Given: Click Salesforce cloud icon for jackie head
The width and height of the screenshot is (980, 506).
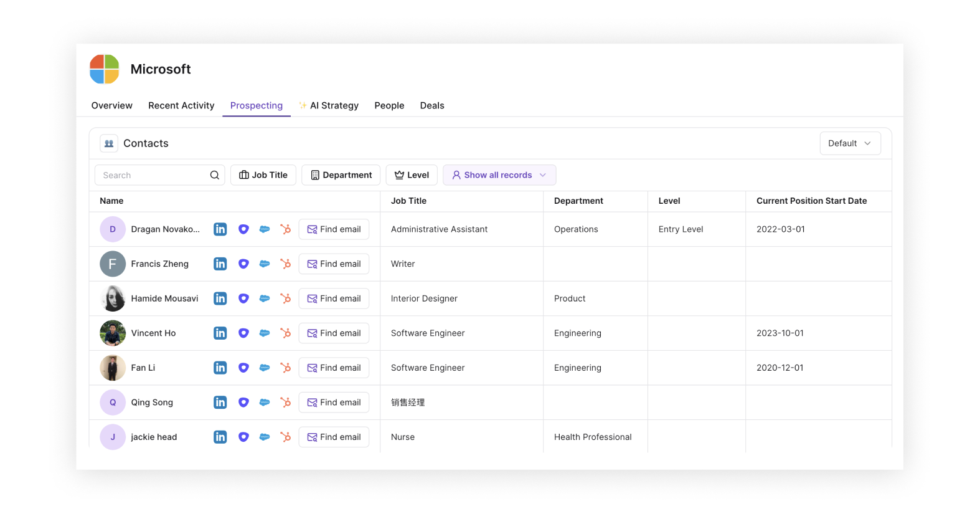Looking at the screenshot, I should (x=265, y=437).
